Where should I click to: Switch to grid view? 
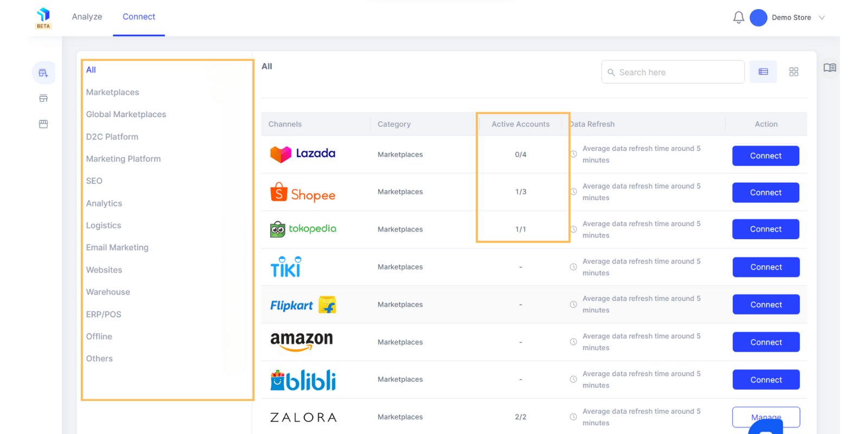pyautogui.click(x=794, y=72)
